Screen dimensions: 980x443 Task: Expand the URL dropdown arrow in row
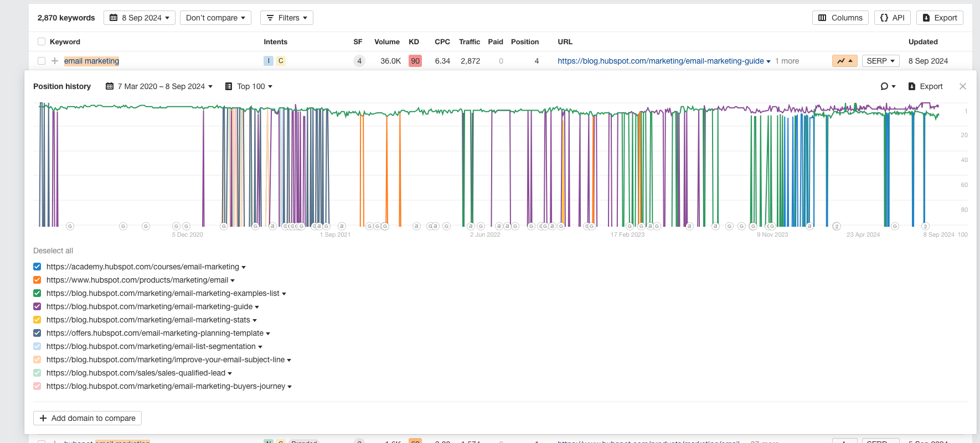pyautogui.click(x=768, y=61)
